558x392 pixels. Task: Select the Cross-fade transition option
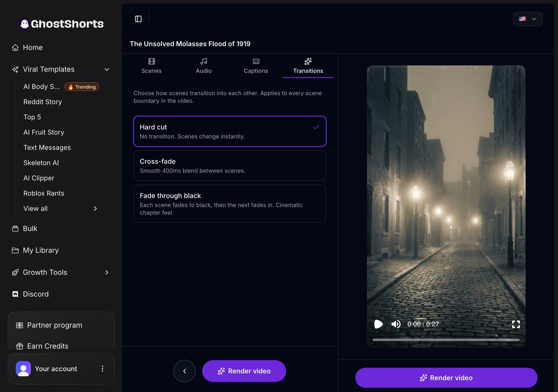tap(230, 166)
